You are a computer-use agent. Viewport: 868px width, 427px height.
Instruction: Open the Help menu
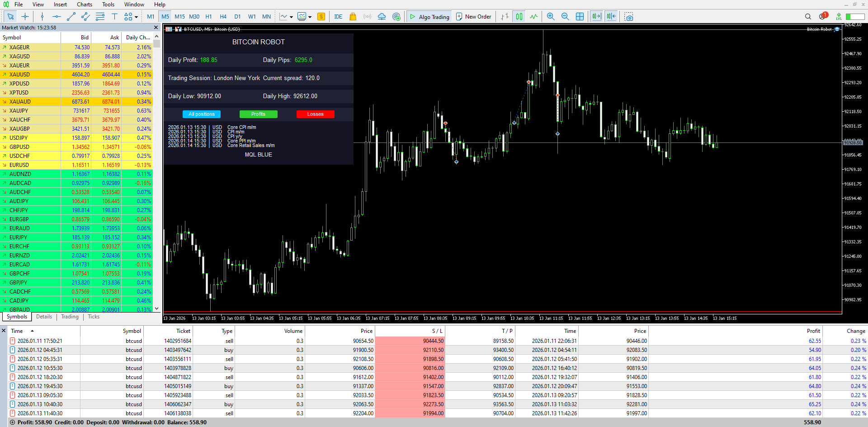160,5
